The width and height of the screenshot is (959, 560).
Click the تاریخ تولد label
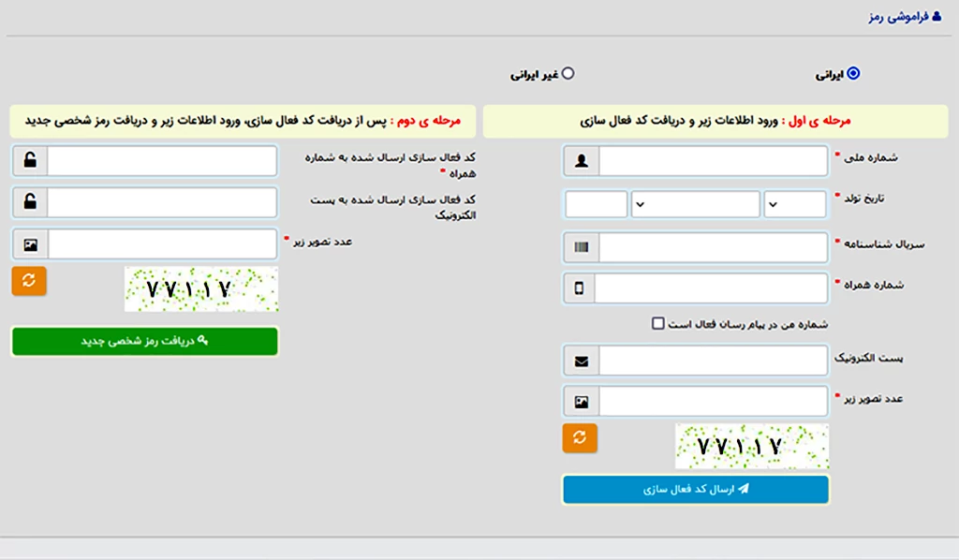click(864, 199)
